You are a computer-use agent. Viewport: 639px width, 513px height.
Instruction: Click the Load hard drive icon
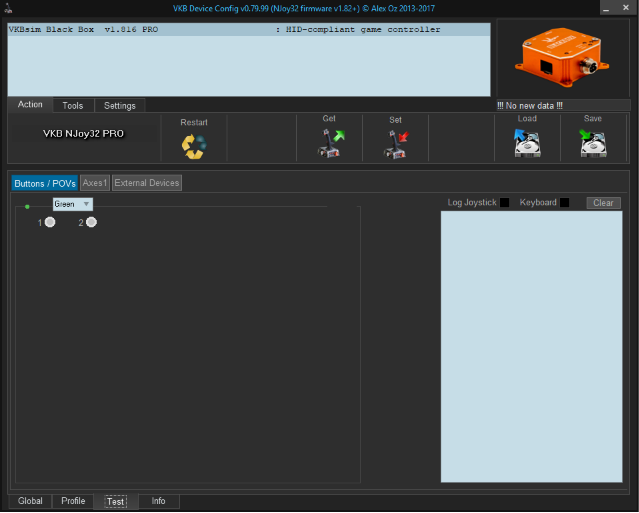[x=527, y=143]
